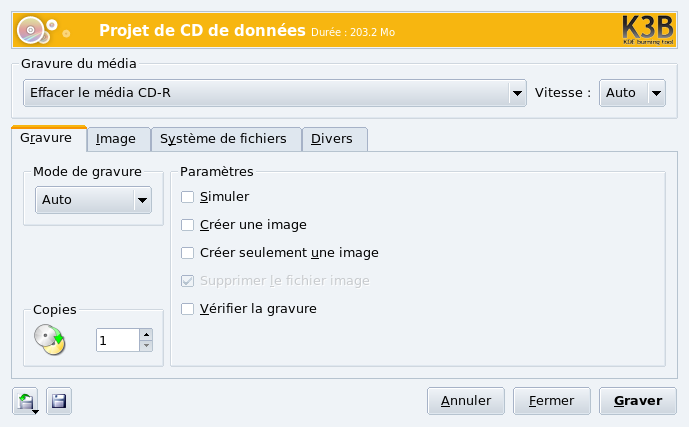Viewport: 689px width, 427px height.
Task: Increase copies with the up arrow
Action: point(146,335)
